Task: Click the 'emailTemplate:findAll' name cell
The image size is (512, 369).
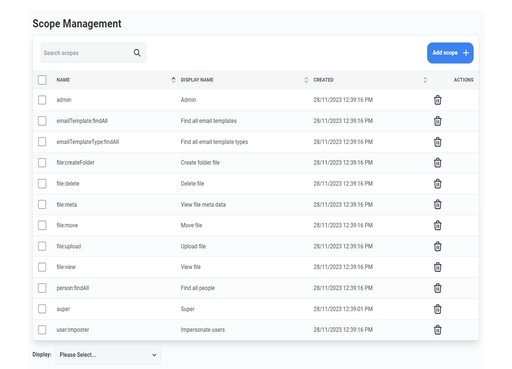Action: pos(82,121)
